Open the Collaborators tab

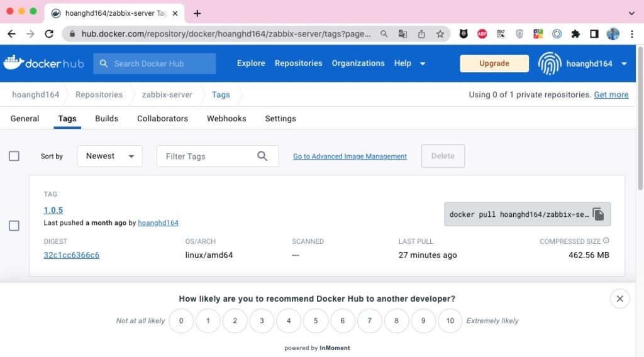[162, 119]
